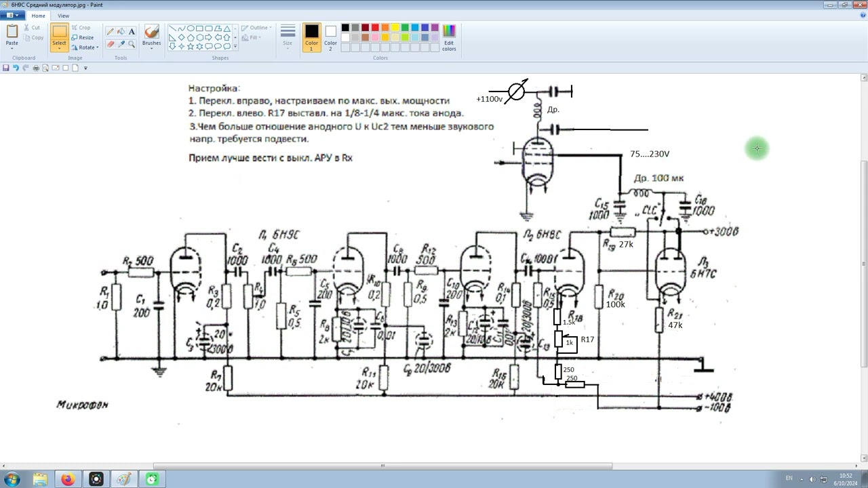
Task: Click the Print icon in Quick Access Toolbar
Action: (36, 68)
